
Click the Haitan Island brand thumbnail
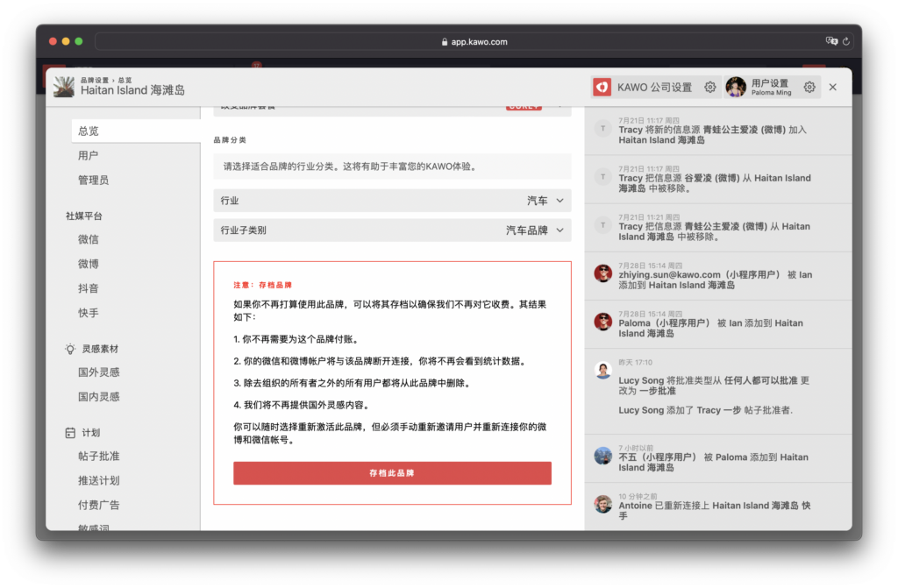click(64, 86)
